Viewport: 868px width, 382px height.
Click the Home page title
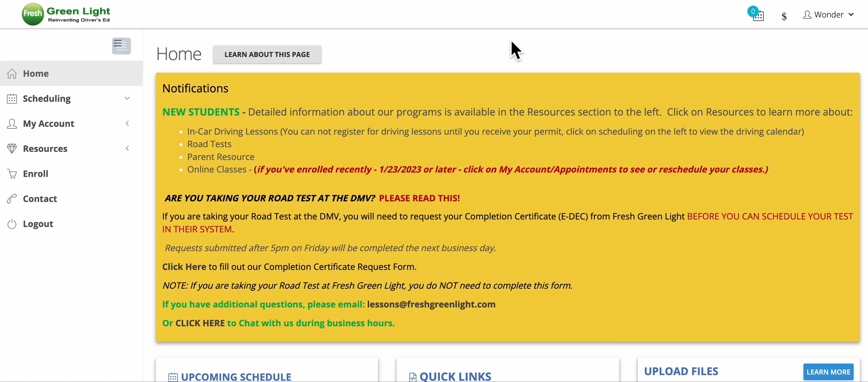point(179,54)
